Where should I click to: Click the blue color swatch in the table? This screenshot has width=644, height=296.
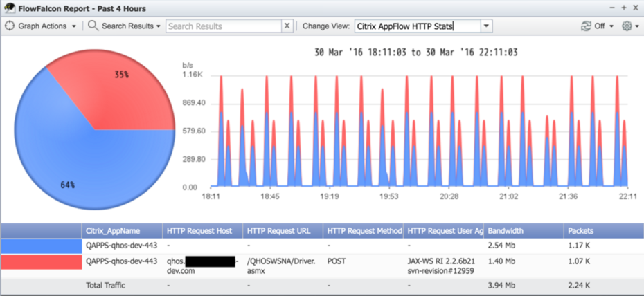[41, 246]
